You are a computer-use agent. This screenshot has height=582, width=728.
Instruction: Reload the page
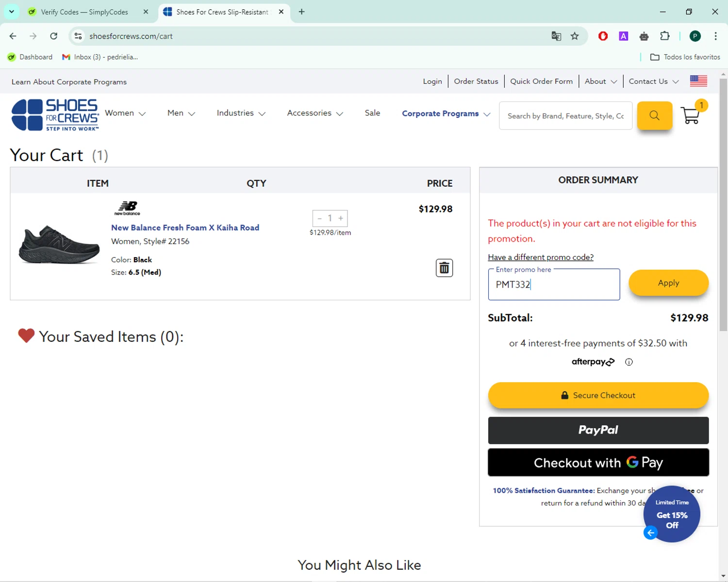point(54,36)
